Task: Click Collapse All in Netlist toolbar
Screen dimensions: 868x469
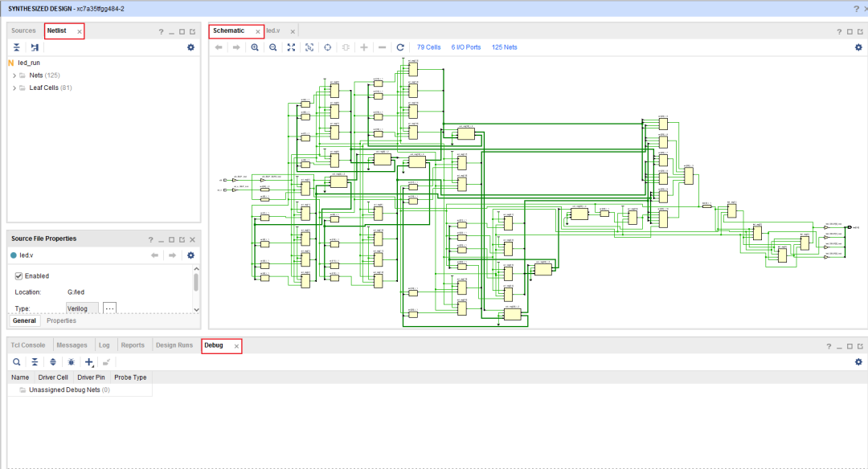Action: 17,47
